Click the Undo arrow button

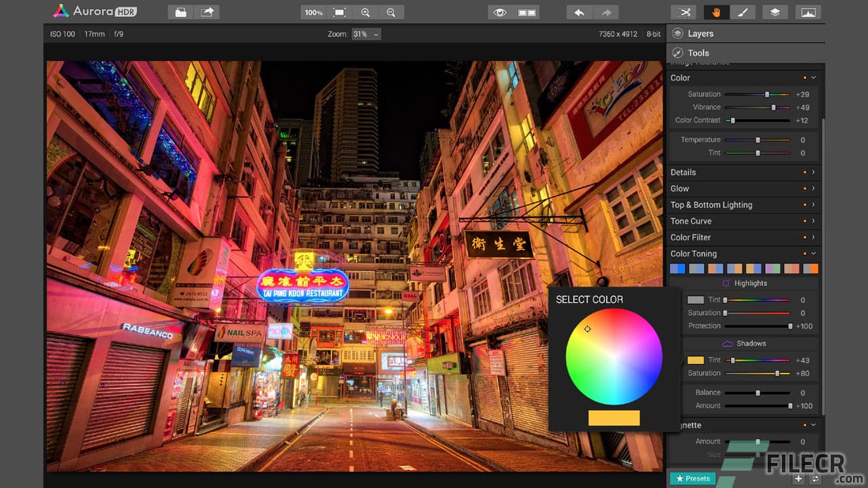pos(580,12)
